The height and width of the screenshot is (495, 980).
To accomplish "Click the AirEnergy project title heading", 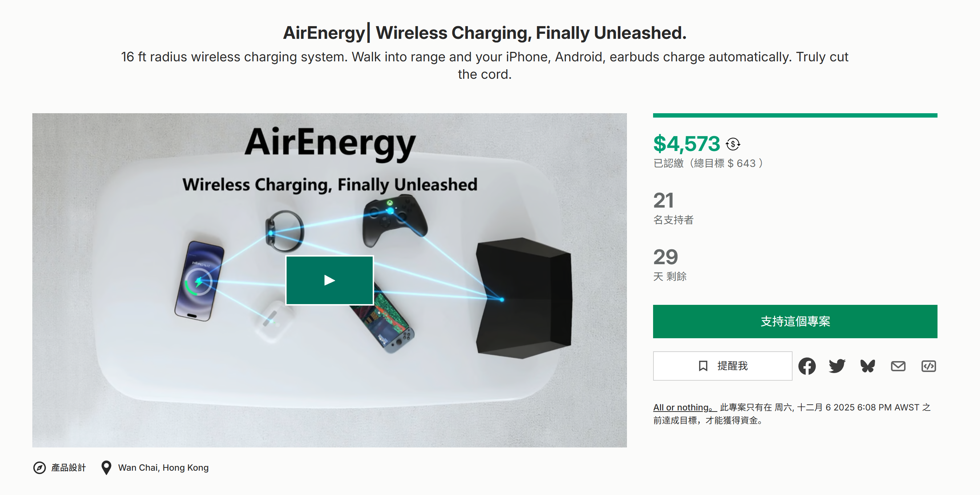I will [484, 33].
